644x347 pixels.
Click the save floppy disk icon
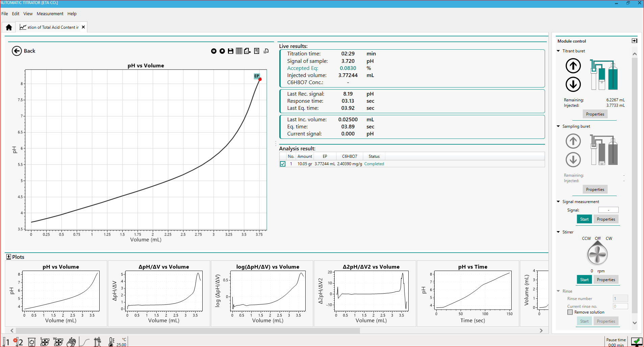tap(231, 51)
